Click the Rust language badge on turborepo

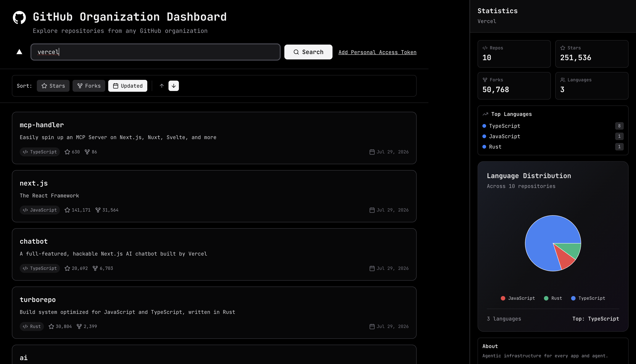32,326
